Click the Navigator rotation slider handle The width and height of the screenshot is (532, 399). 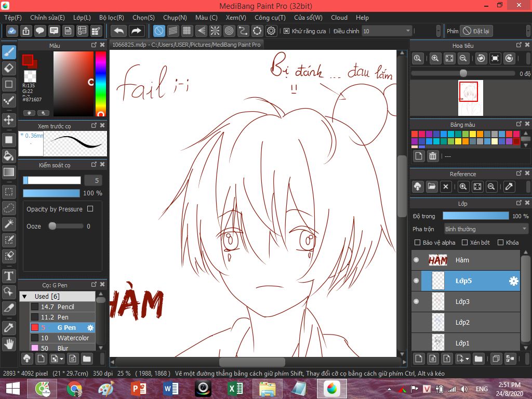(x=463, y=73)
